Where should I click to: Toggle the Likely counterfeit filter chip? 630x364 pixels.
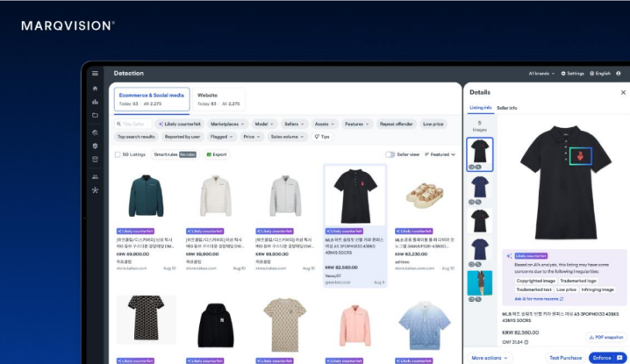[x=178, y=125]
